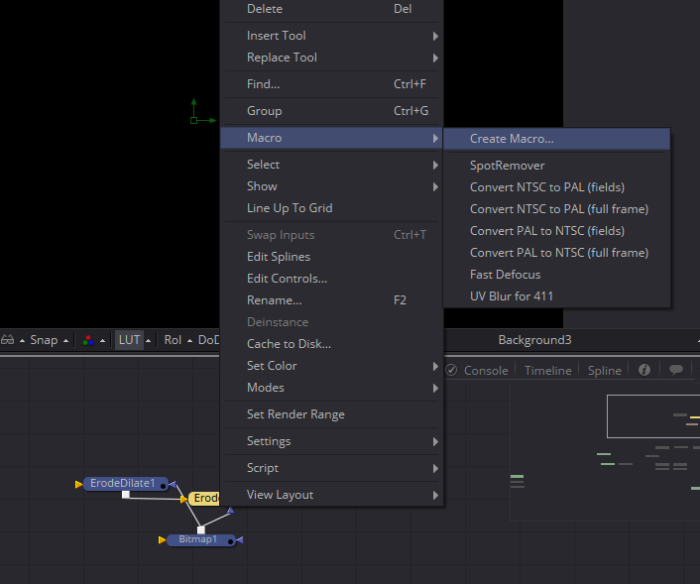700x584 pixels.
Task: Open the RoI options arrow
Action: [x=190, y=341]
